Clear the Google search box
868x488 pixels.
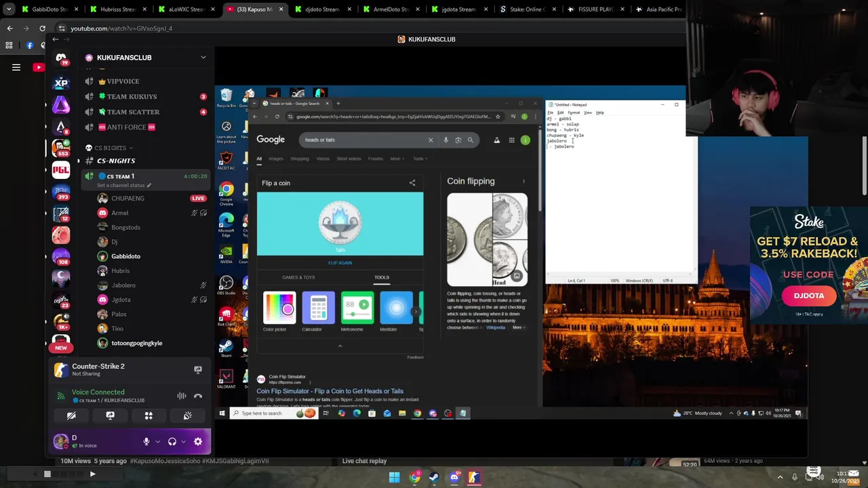[430, 140]
